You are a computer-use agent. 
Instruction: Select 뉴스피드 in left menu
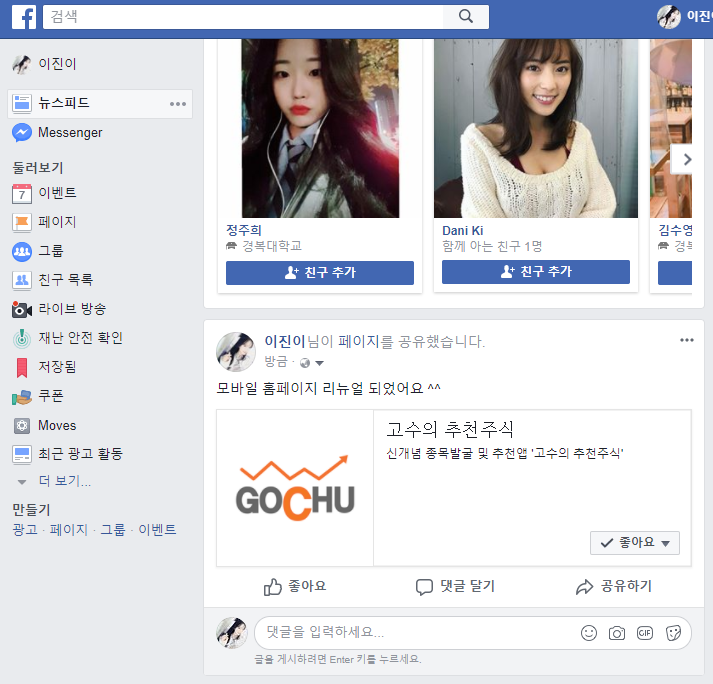point(64,103)
